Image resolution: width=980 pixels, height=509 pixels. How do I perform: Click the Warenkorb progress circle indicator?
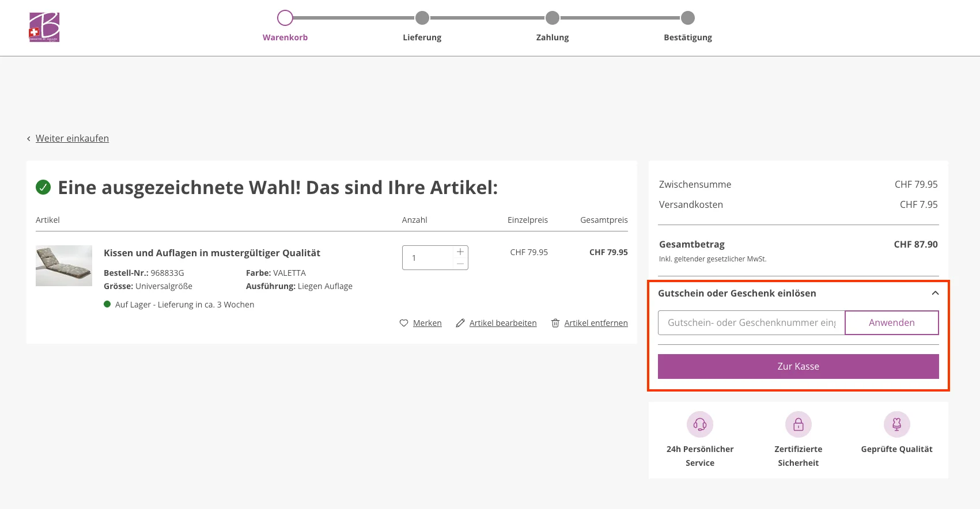(285, 18)
